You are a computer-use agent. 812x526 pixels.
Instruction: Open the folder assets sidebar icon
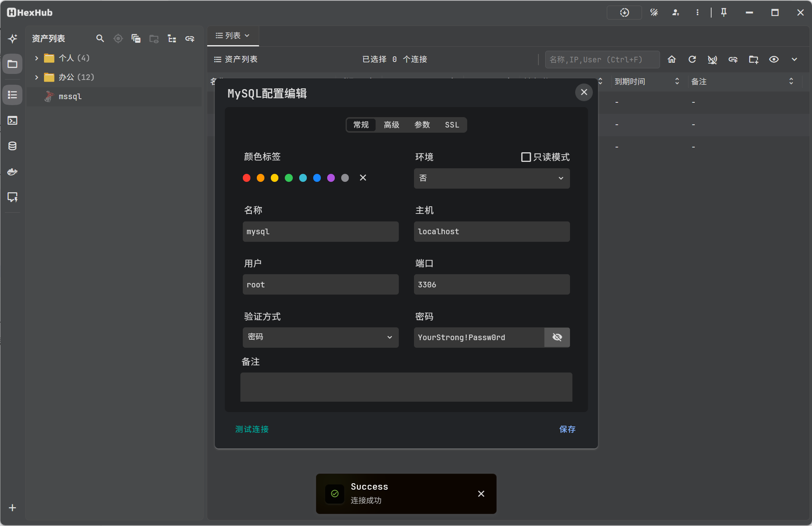click(x=12, y=64)
